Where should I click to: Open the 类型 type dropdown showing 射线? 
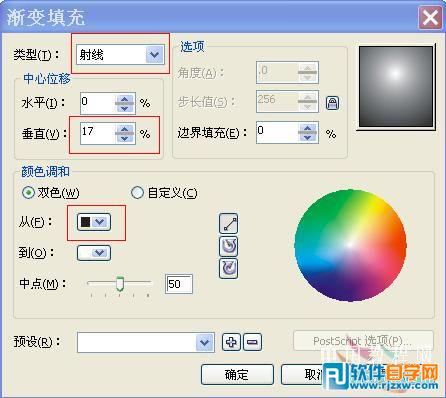120,54
